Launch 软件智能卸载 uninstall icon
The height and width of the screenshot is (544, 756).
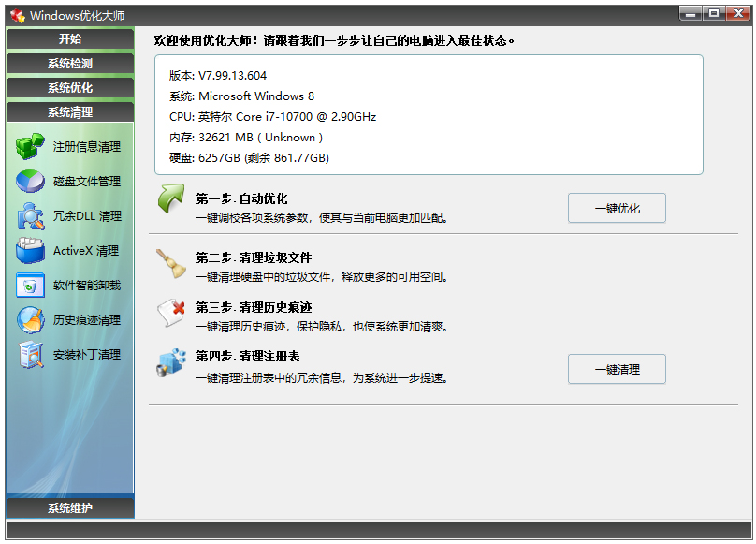pos(30,286)
